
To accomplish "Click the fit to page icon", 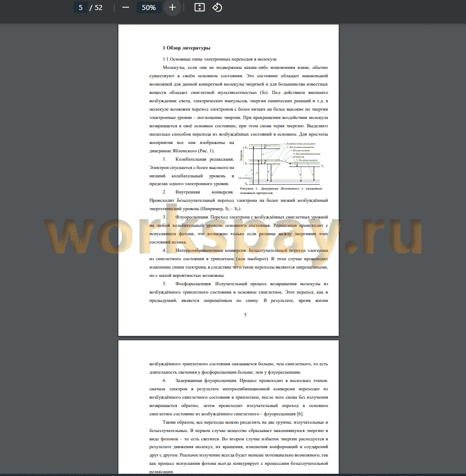I will [200, 8].
